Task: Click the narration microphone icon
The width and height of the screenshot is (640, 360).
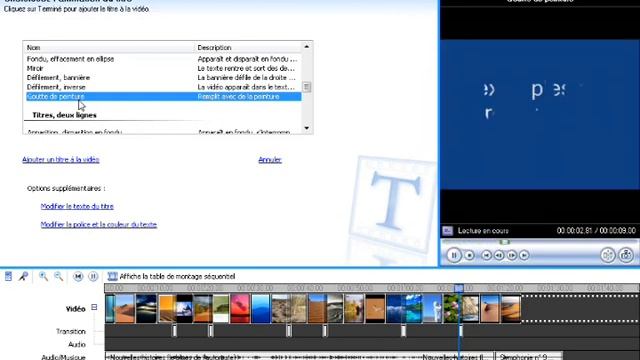Action: click(23, 276)
